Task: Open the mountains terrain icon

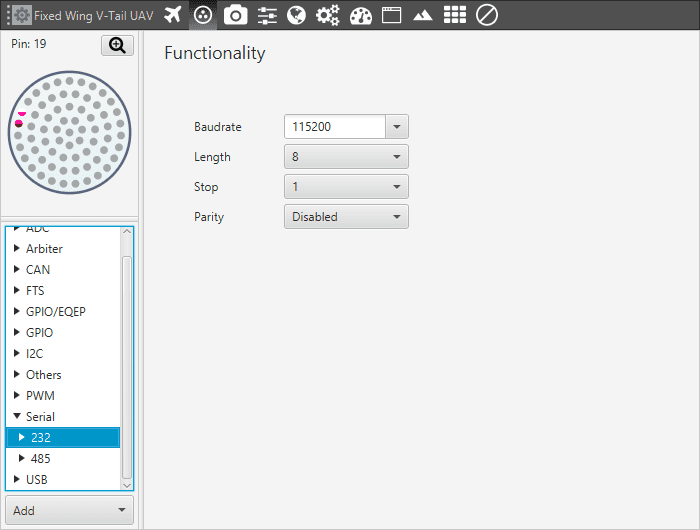Action: click(422, 16)
